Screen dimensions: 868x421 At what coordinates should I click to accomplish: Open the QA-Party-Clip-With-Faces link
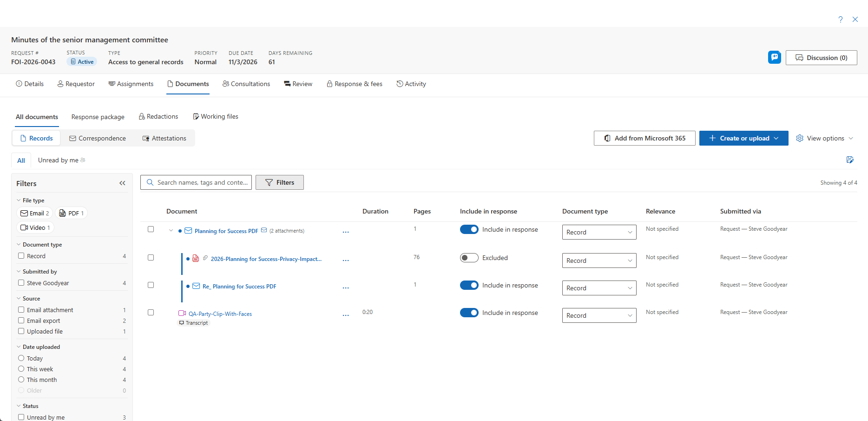pos(220,314)
